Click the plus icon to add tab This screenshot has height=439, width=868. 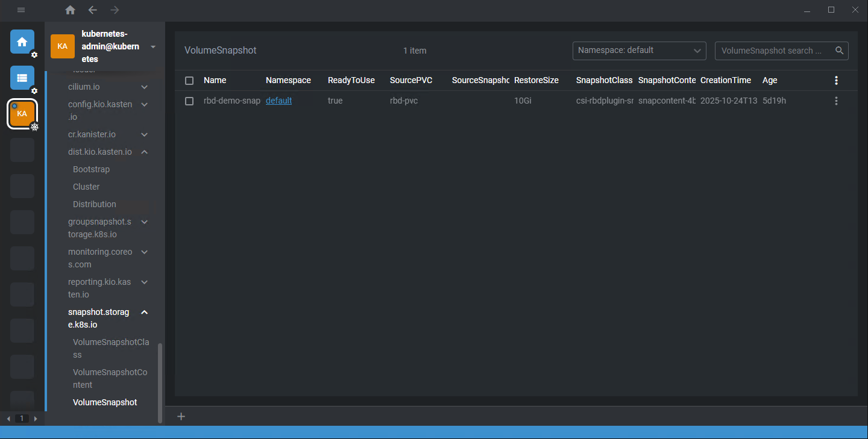(181, 416)
